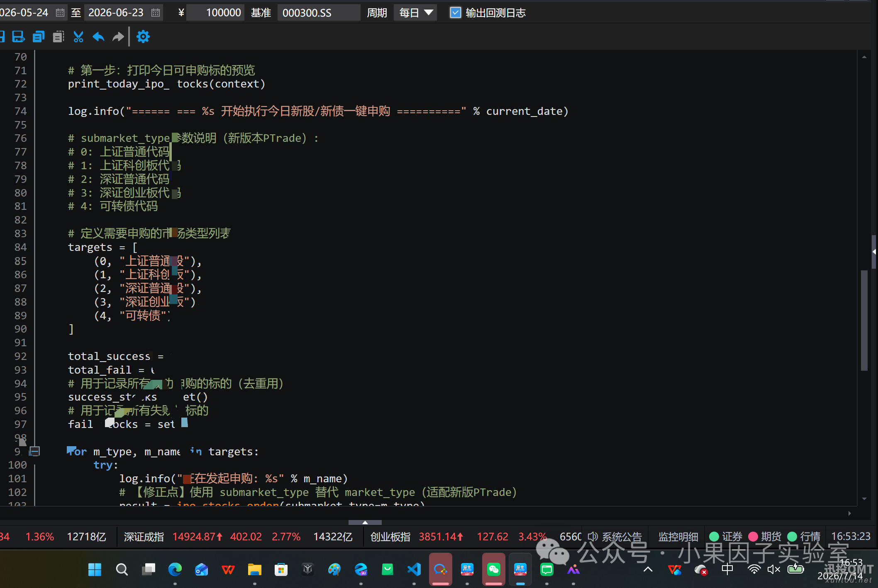
Task: Click the battery icon in system tray
Action: [795, 569]
